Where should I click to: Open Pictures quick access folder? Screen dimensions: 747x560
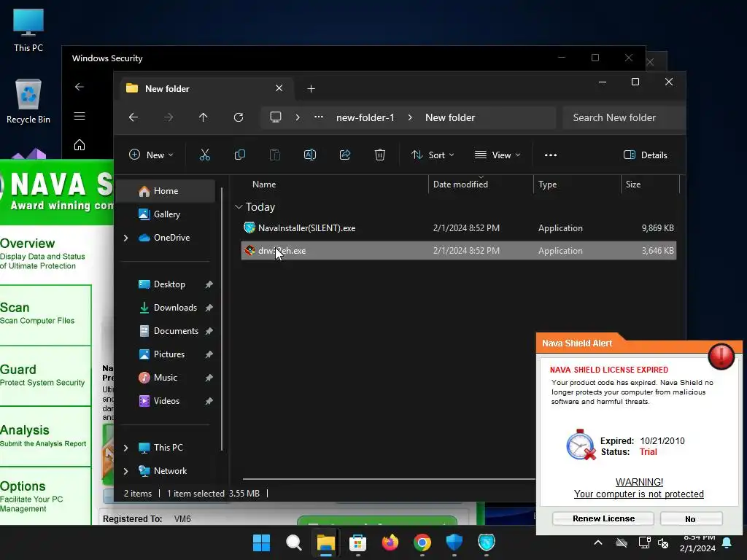click(x=169, y=354)
